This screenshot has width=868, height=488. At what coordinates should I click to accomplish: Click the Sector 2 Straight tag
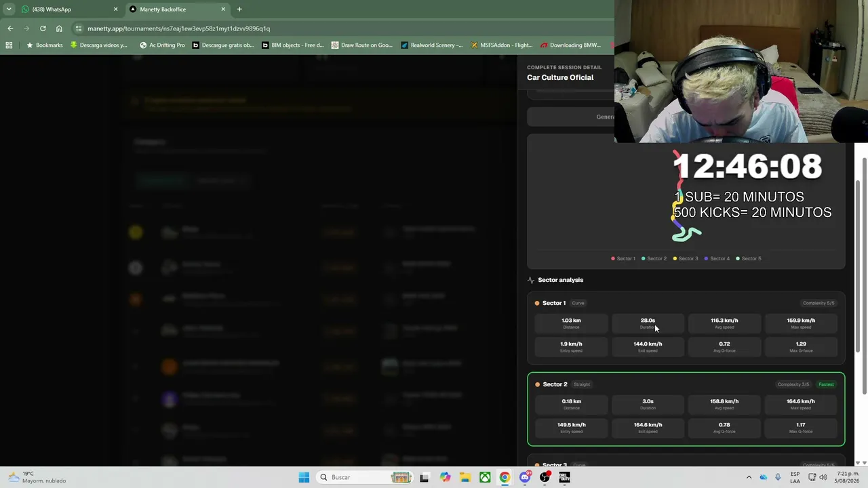click(x=582, y=384)
